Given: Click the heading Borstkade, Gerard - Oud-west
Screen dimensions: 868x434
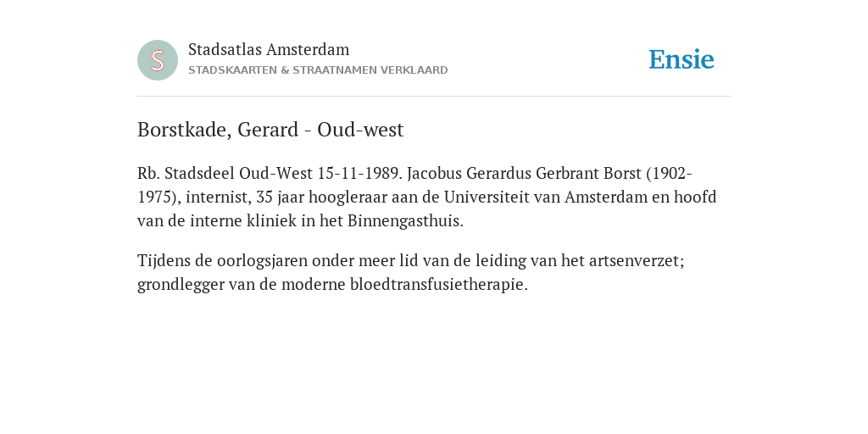Looking at the screenshot, I should (270, 130).
